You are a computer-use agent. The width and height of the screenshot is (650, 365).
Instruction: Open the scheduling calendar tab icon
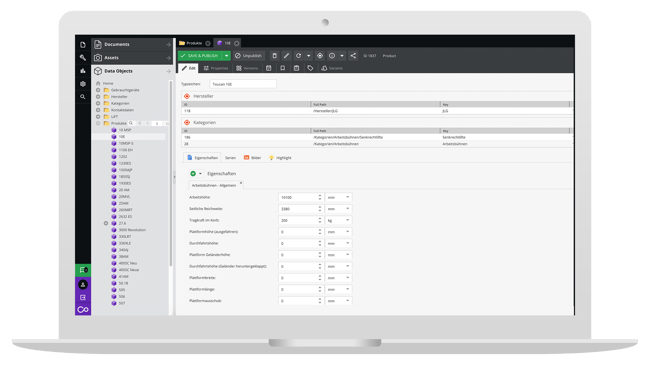pos(269,68)
